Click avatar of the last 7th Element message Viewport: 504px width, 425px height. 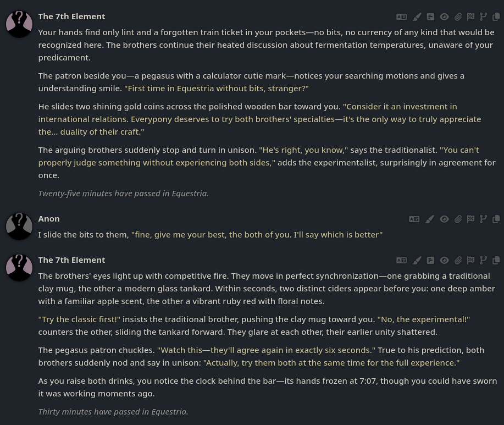[x=19, y=267]
